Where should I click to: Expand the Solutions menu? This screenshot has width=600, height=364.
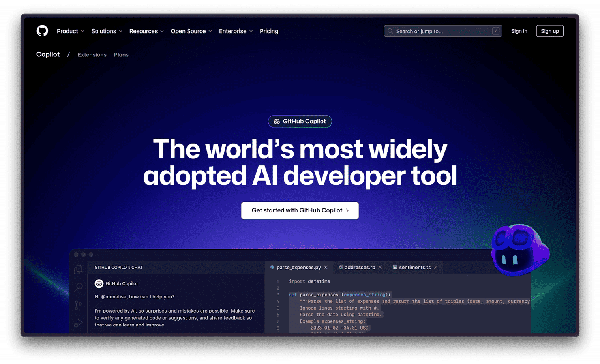[x=107, y=31]
